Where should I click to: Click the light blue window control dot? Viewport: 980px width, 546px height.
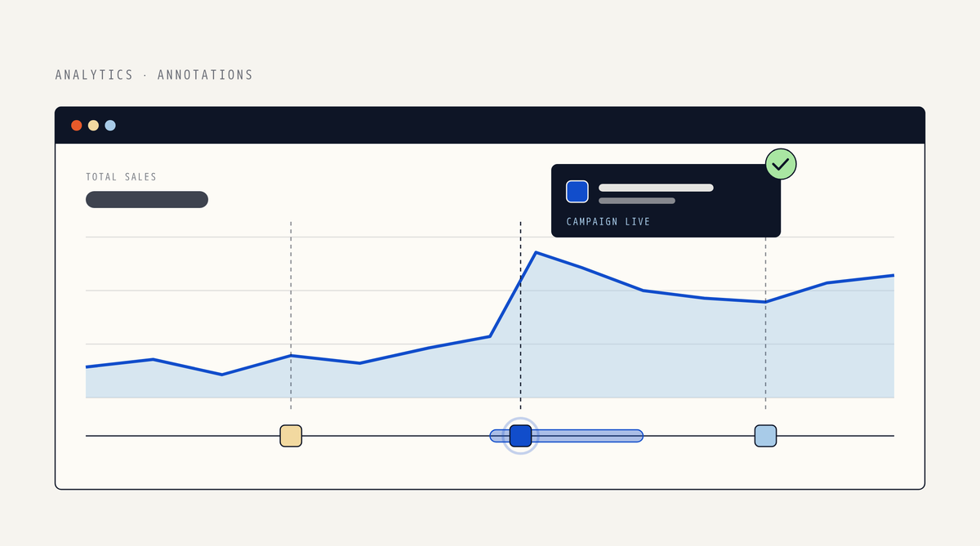[110, 126]
